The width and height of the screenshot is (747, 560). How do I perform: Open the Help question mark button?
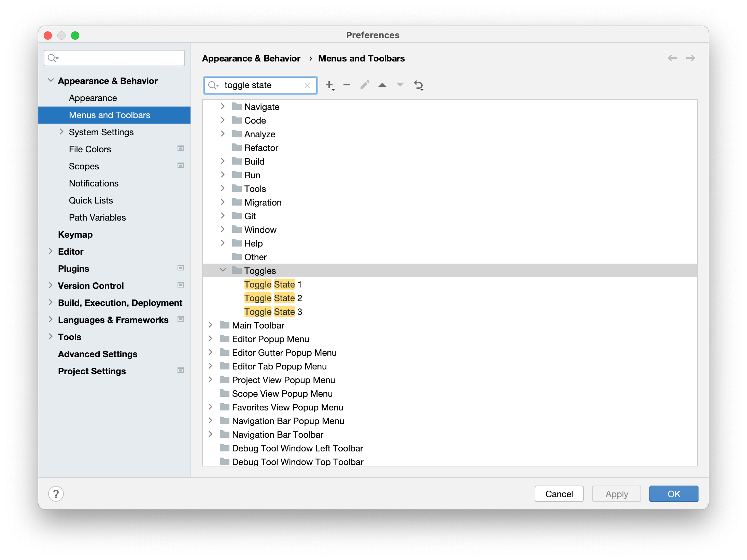(x=56, y=494)
